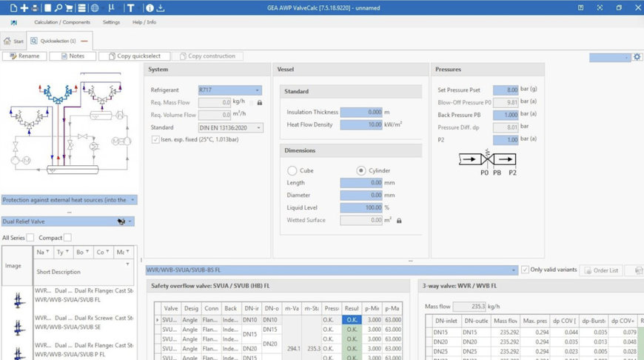644x360 pixels.
Task: Open the Bo column filter dropdown
Action: point(87,251)
